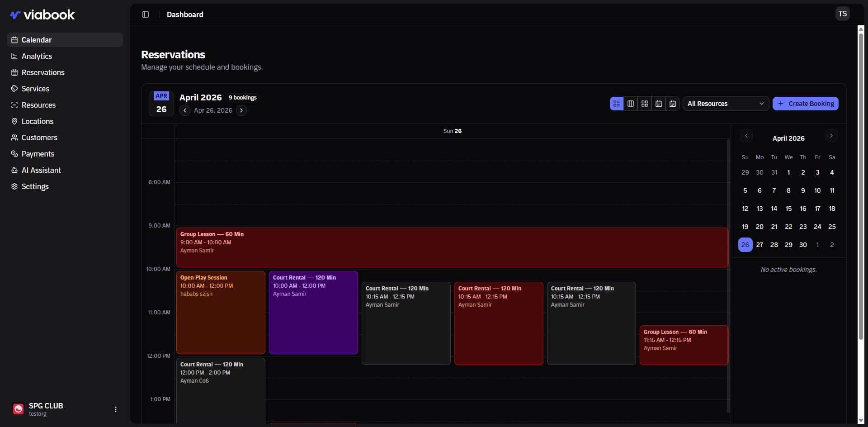868x427 pixels.
Task: Select April 10 in mini calendar
Action: [817, 190]
